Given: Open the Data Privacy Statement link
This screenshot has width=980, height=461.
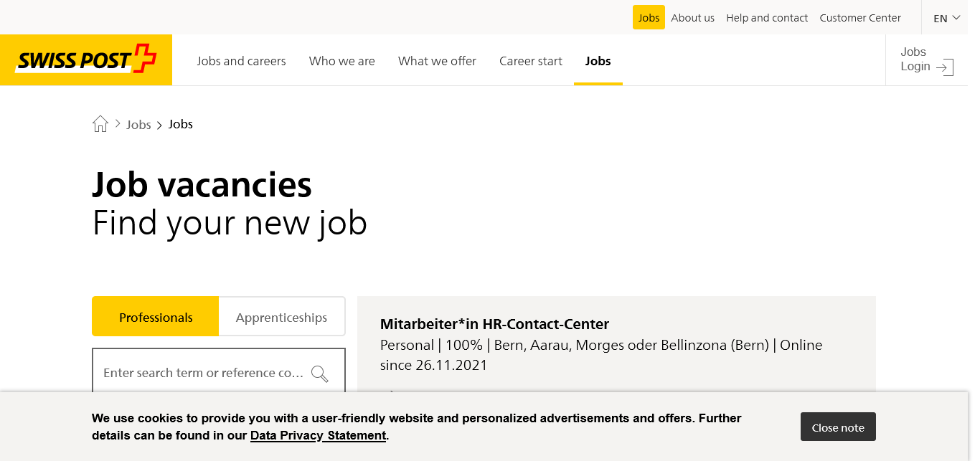Looking at the screenshot, I should coord(318,435).
